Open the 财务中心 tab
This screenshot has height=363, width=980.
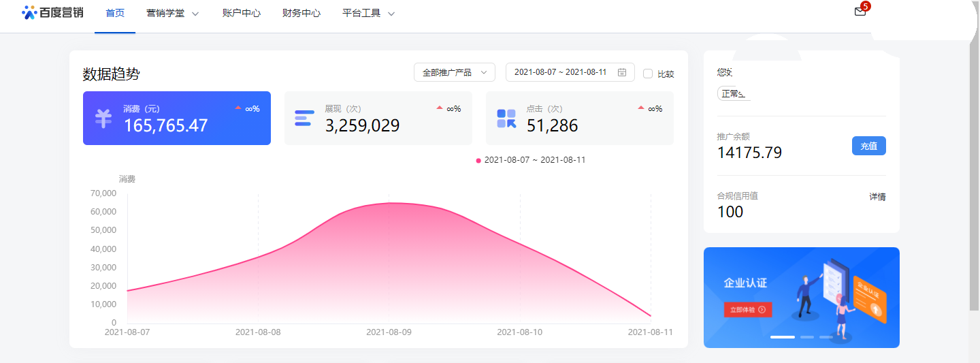click(301, 13)
